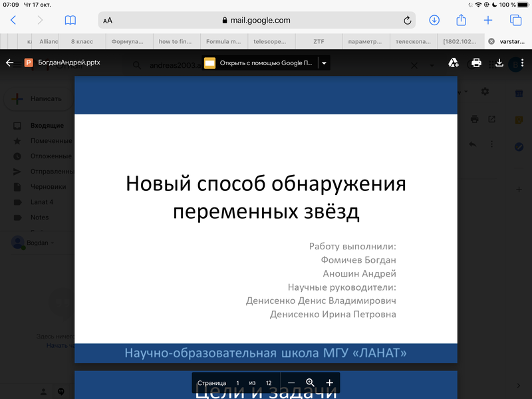Viewport: 532px width, 399px height.
Task: Select the 'how to fin...' tab
Action: tap(176, 41)
